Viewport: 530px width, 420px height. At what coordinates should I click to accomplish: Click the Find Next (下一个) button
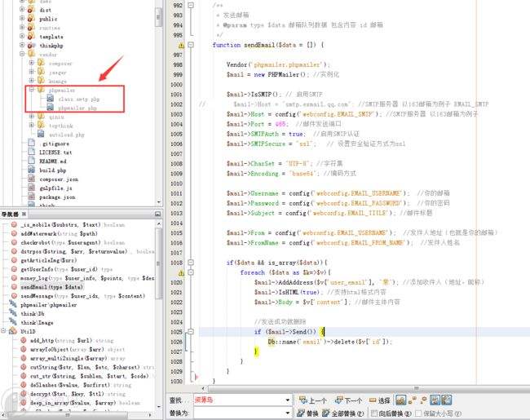[x=348, y=400]
